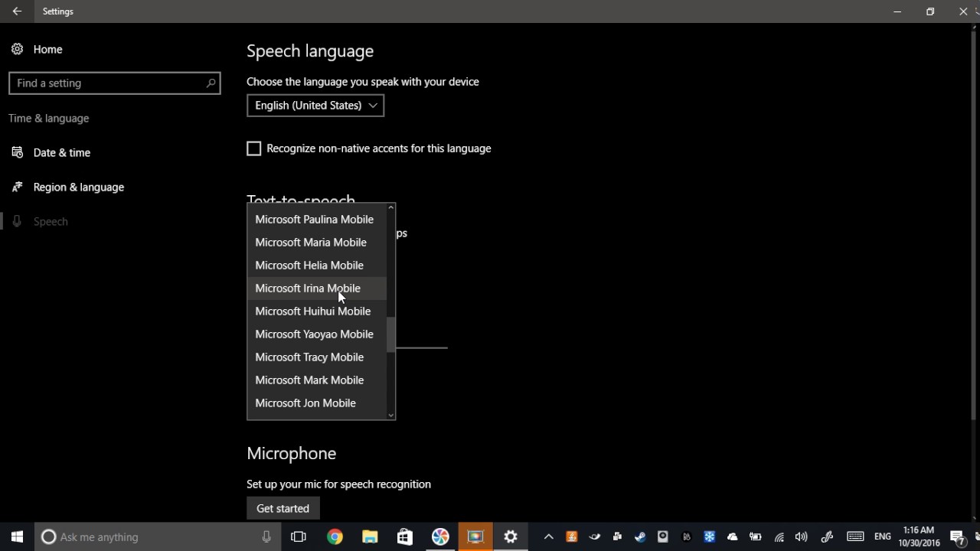The width and height of the screenshot is (980, 551).
Task: Pick Microsoft Mark Mobile voice
Action: coord(317,380)
